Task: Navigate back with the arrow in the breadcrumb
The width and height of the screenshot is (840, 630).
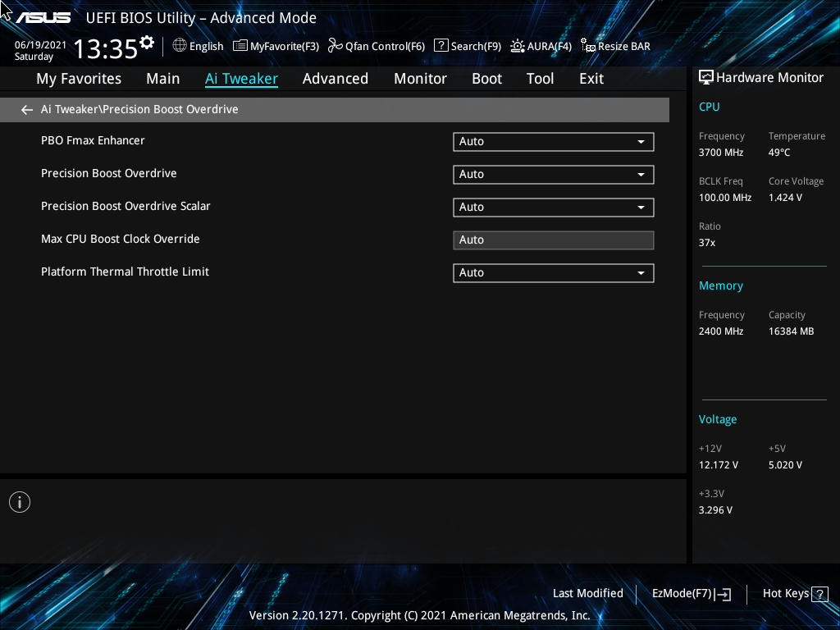Action: click(26, 109)
